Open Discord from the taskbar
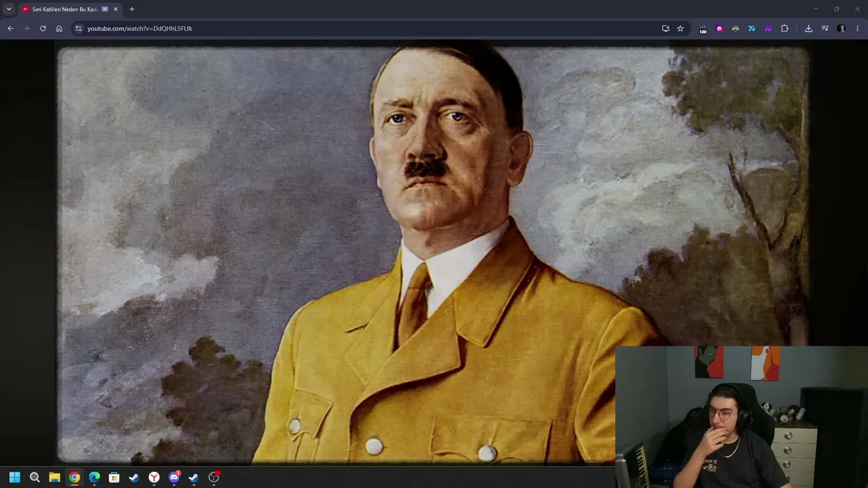868x488 pixels. 174,477
